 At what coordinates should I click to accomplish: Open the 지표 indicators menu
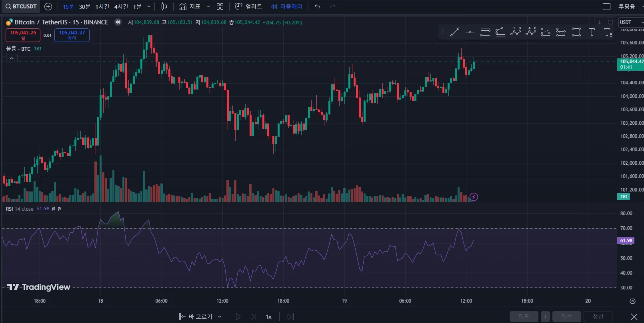(190, 6)
